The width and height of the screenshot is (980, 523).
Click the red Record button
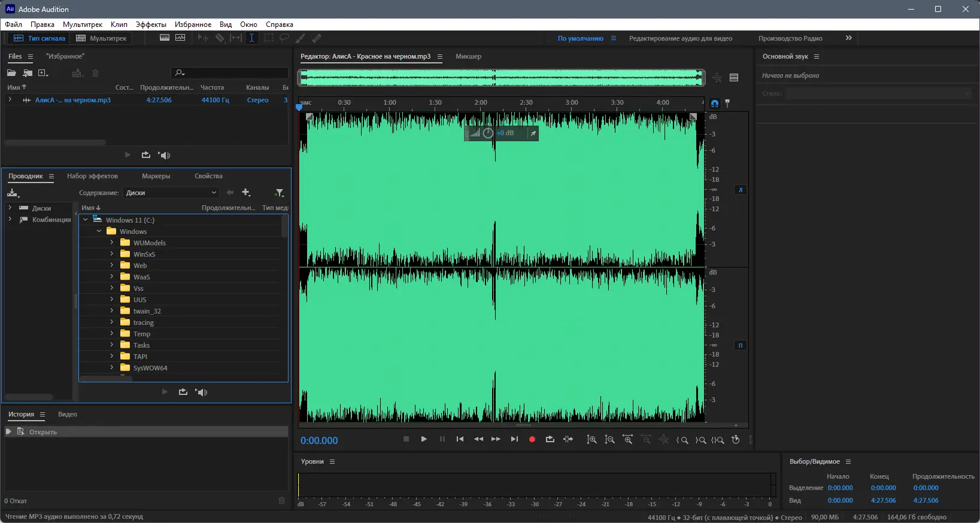[x=532, y=440]
